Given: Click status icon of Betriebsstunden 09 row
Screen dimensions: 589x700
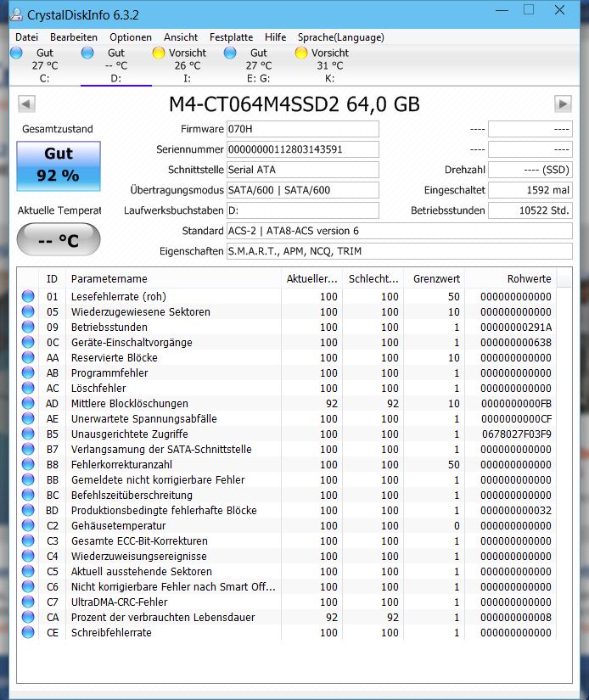Looking at the screenshot, I should point(28,327).
